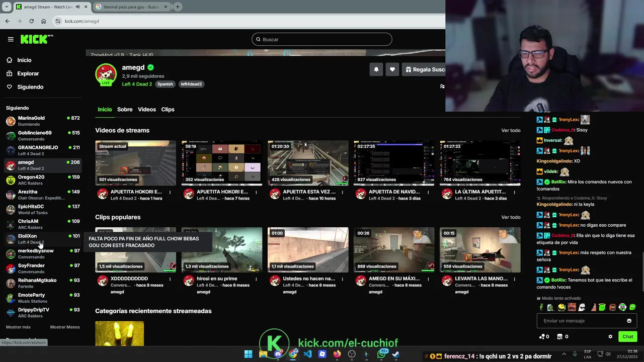Click the notification bell on amegd's channel
The height and width of the screenshot is (362, 644).
(x=376, y=69)
